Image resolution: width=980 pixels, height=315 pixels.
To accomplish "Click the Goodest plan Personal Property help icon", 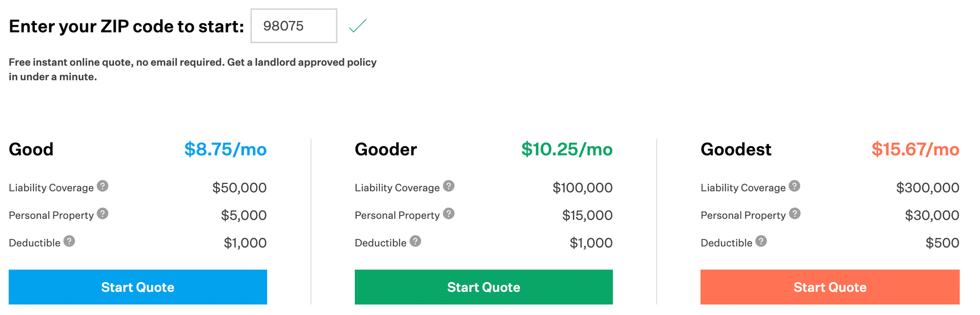I will pyautogui.click(x=794, y=213).
